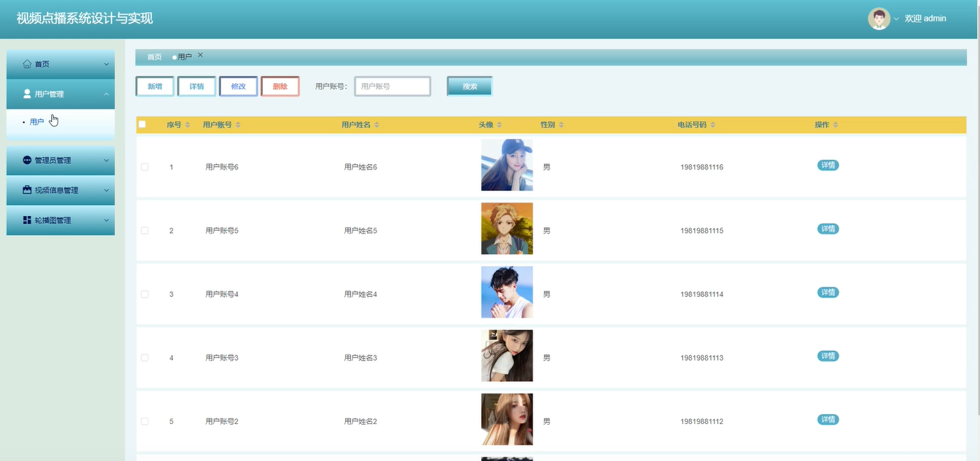Close the 用户 tab with its X
This screenshot has height=461, width=980.
tap(200, 55)
